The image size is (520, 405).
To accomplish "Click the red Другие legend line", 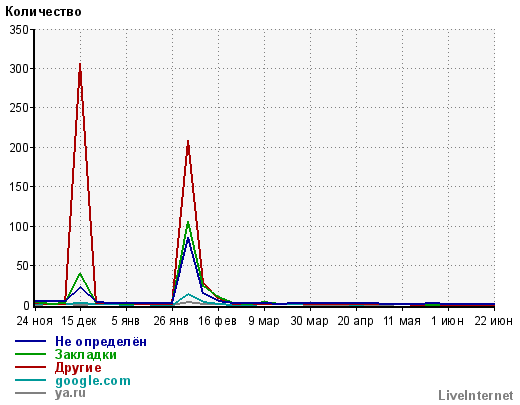I will point(30,367).
